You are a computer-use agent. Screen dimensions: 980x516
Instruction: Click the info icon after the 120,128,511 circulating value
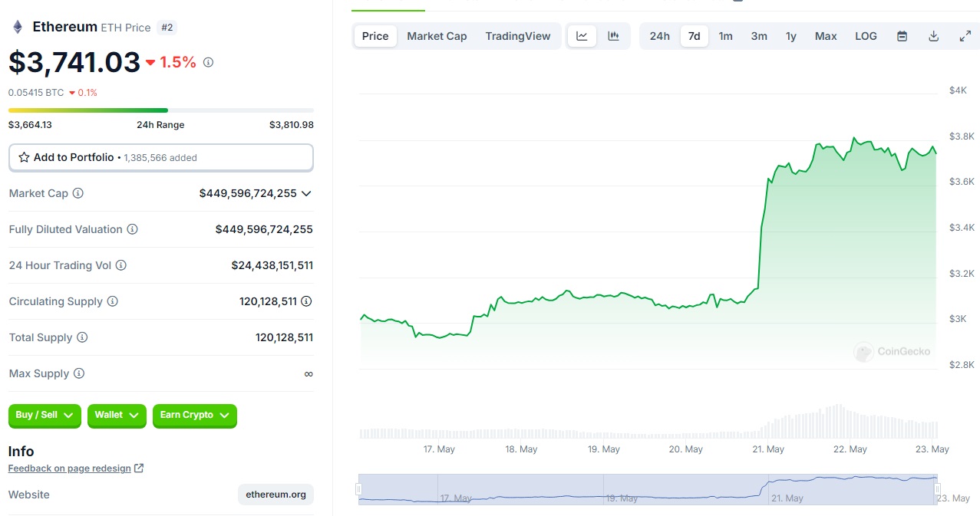pyautogui.click(x=307, y=301)
